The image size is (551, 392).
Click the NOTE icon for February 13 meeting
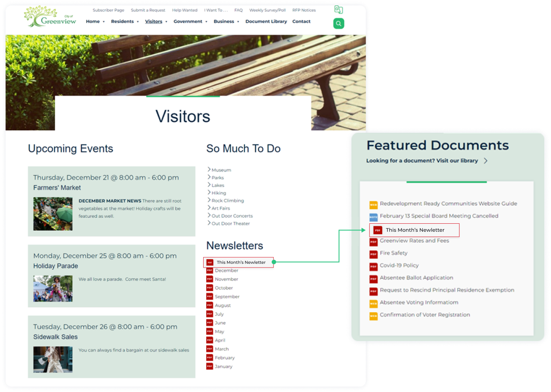(373, 217)
